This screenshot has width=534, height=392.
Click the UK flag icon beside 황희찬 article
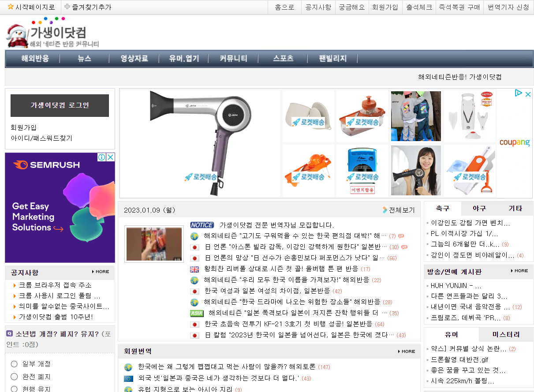pos(194,269)
